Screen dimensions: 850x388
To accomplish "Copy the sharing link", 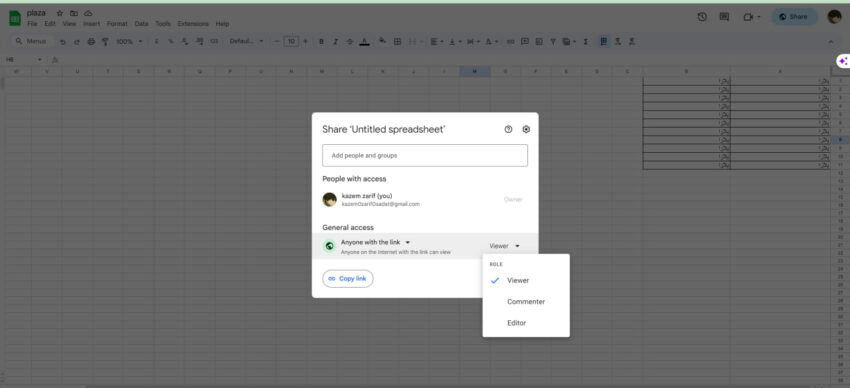I will pyautogui.click(x=347, y=279).
